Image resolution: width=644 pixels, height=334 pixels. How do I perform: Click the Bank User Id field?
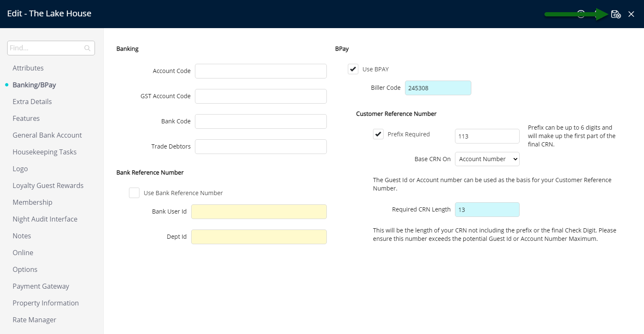(x=259, y=211)
